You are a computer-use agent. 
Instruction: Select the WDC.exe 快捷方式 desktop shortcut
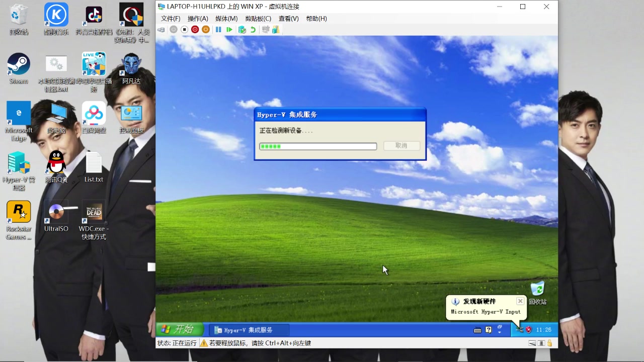coord(94,220)
